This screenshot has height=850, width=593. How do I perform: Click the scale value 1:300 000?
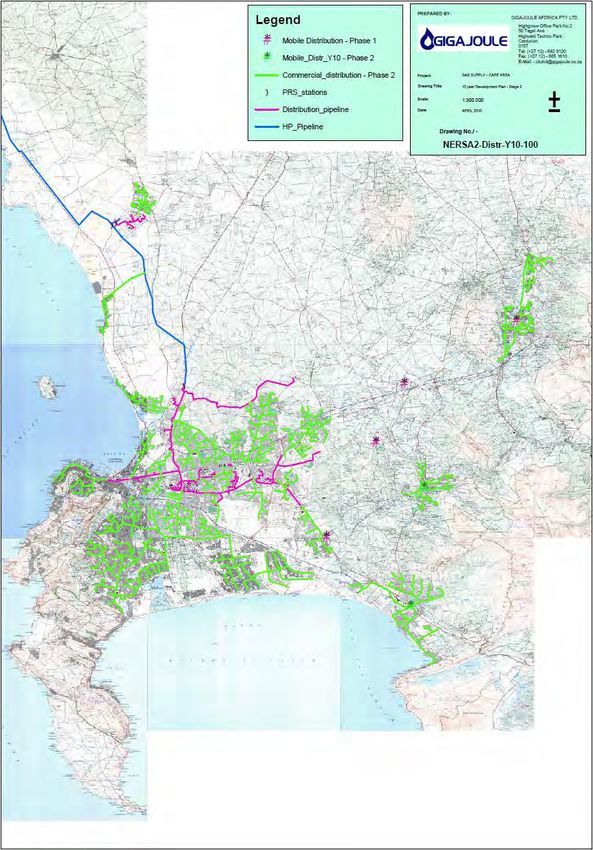coord(473,100)
